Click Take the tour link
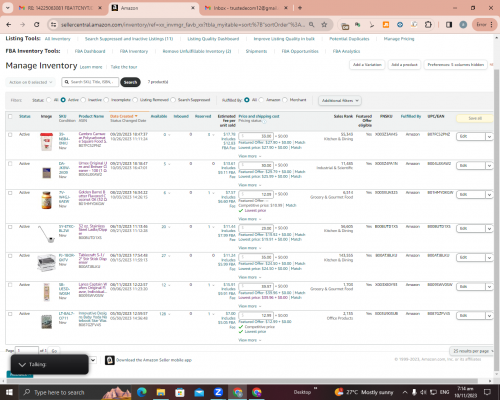 [x=124, y=67]
